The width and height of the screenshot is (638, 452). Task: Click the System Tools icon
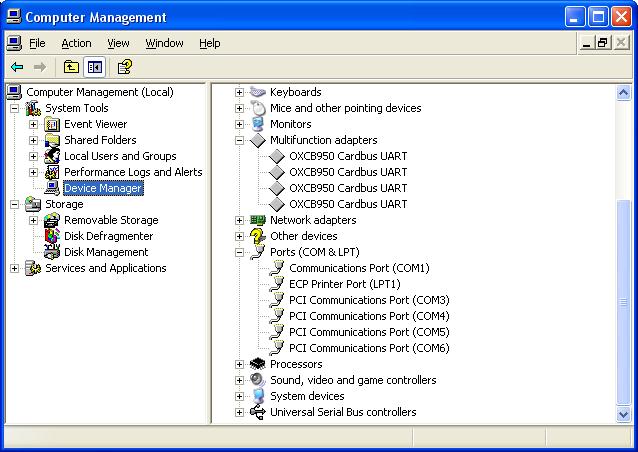[33, 108]
